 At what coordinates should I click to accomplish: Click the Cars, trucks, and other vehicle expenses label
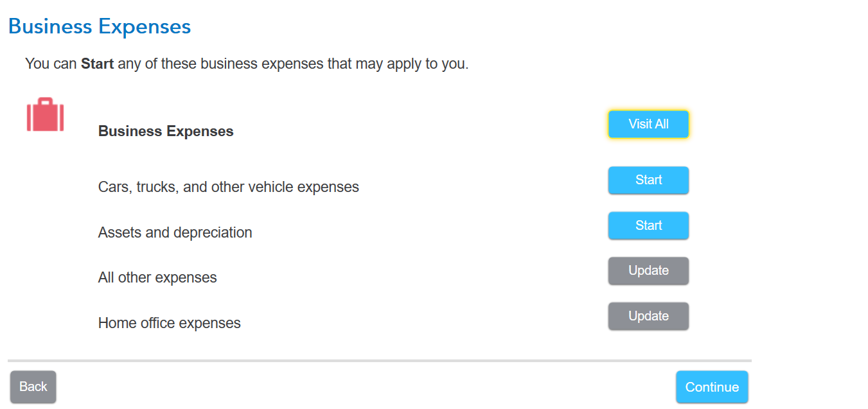(228, 187)
